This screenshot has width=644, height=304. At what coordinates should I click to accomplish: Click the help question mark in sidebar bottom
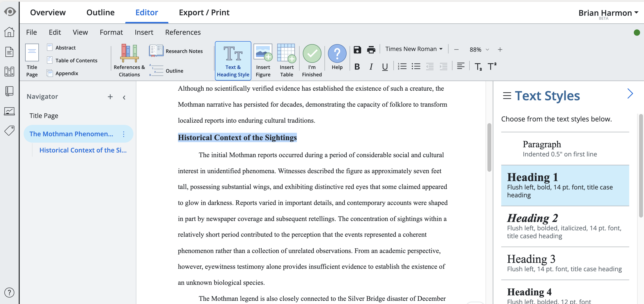tap(9, 292)
